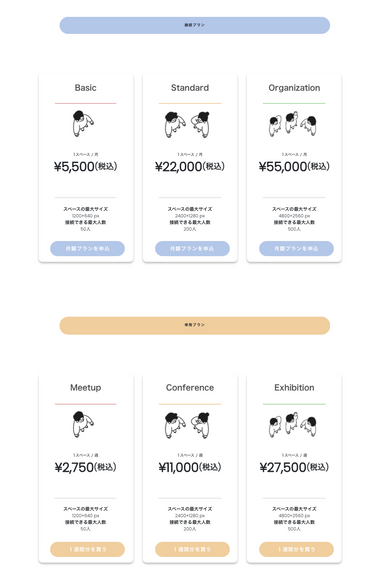Click the two-people illustration on the Standard card
Viewport: 384px width, 588px height.
[x=187, y=124]
